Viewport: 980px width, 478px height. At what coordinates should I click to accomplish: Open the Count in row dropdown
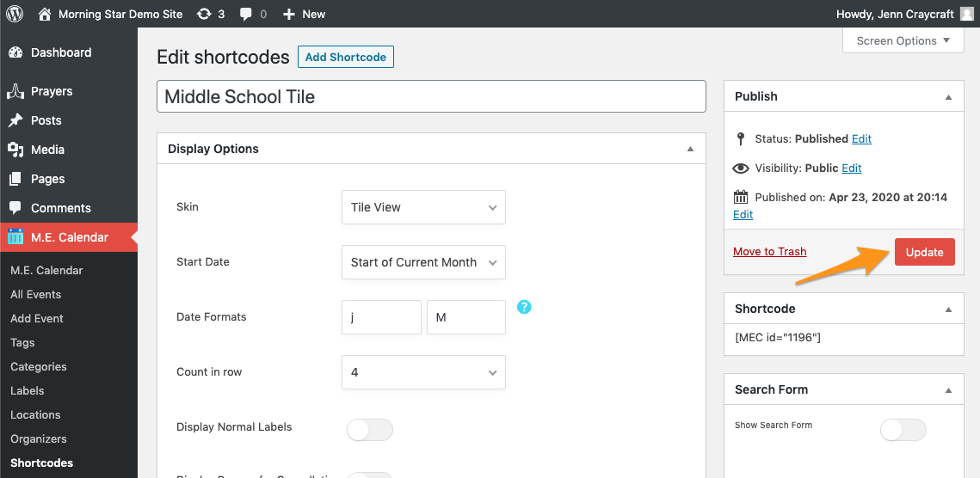click(423, 372)
